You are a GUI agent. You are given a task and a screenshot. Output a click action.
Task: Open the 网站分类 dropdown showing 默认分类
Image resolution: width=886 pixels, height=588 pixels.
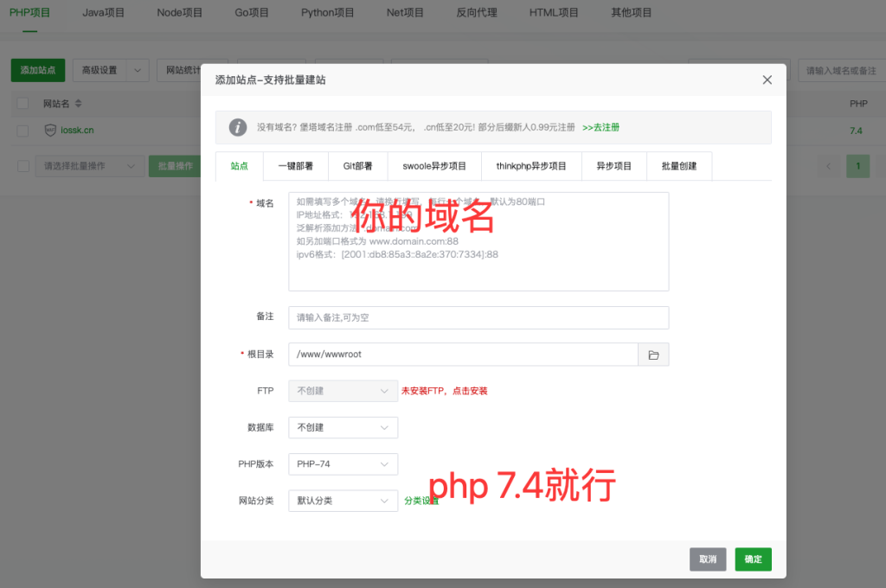point(343,500)
